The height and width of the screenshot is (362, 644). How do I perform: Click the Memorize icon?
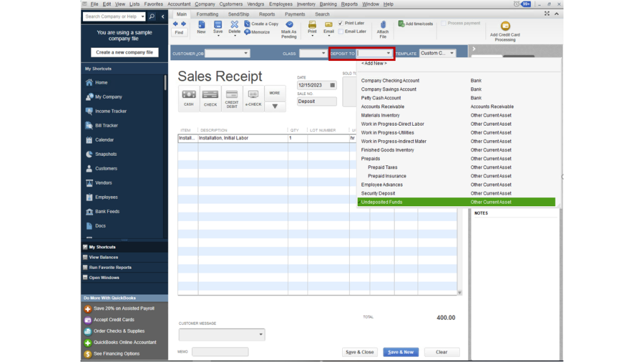(x=247, y=32)
